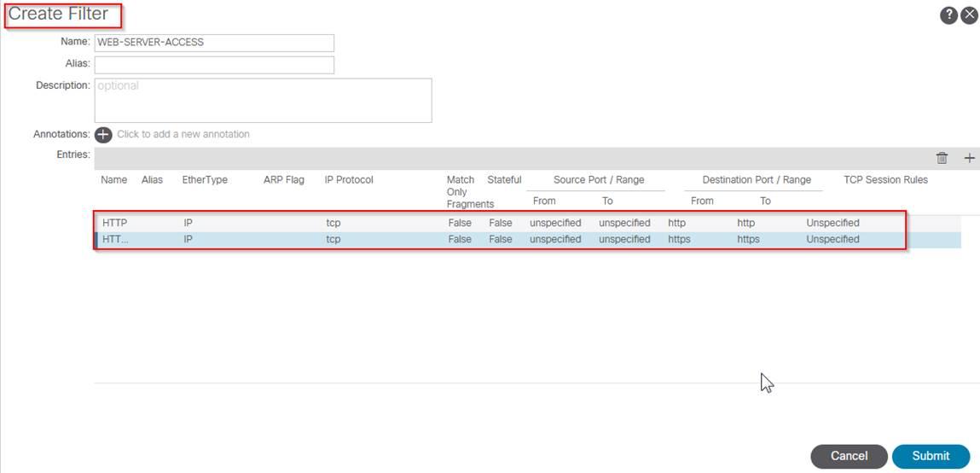Click Match Only Fragments False in https row
This screenshot has width=980, height=473.
point(460,239)
